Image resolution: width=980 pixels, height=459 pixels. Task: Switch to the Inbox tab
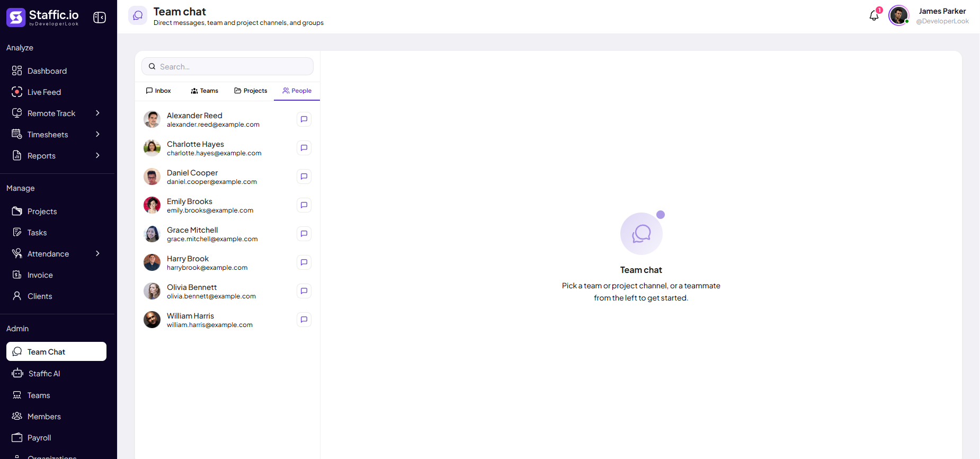coord(158,91)
